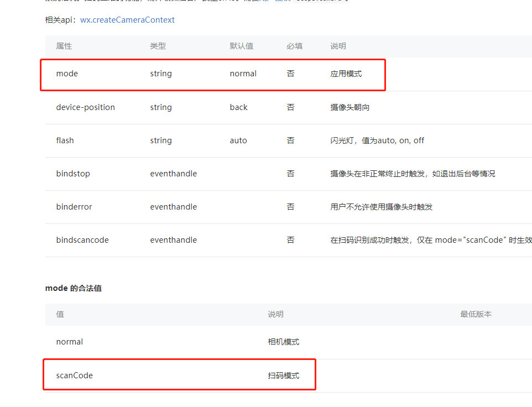
Task: Click the 说明 header in the mode values table
Action: (x=275, y=314)
